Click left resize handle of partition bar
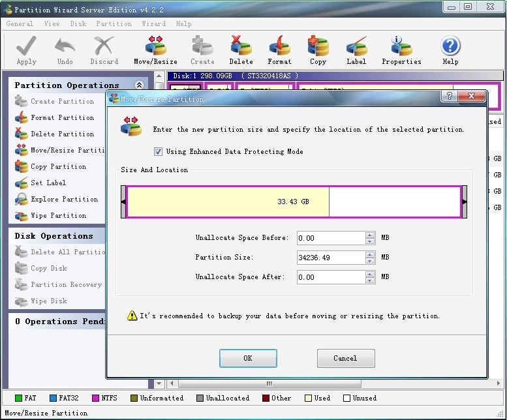This screenshot has height=420, width=507. pyautogui.click(x=123, y=202)
